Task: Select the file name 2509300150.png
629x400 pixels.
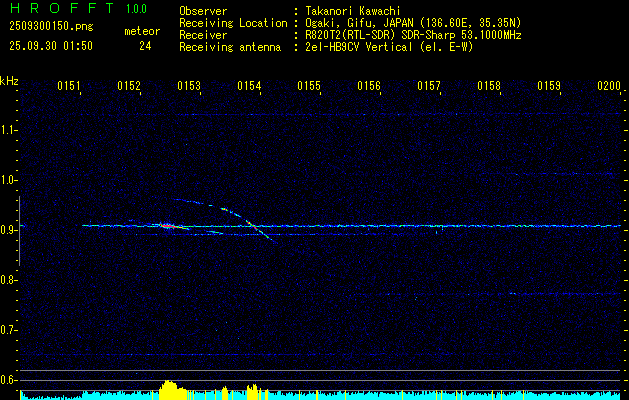Action: [x=51, y=26]
